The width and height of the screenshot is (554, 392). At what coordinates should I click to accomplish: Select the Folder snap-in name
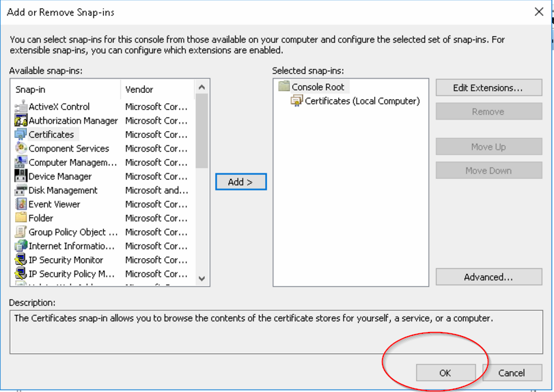point(41,218)
